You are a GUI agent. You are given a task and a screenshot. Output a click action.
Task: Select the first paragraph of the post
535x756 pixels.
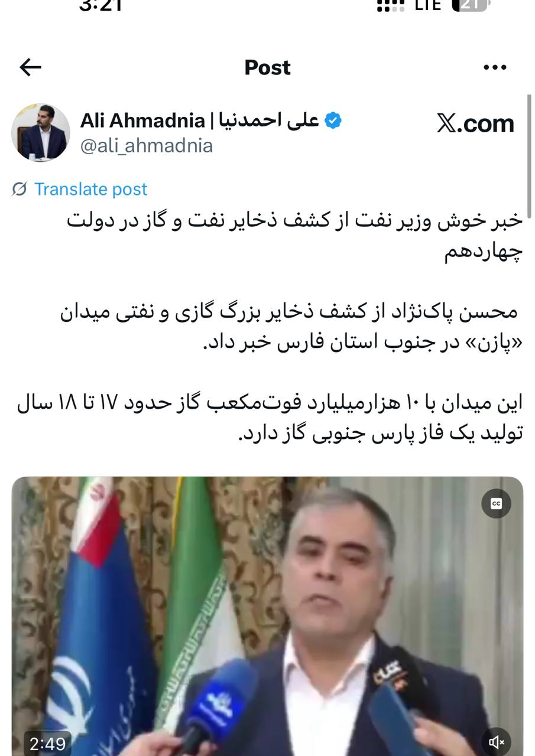point(294,236)
